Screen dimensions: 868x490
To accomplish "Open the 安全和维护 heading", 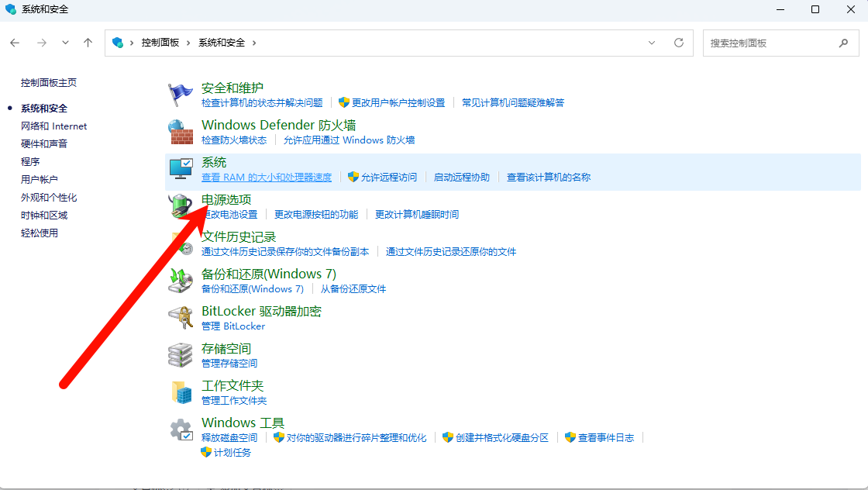I will tap(232, 88).
